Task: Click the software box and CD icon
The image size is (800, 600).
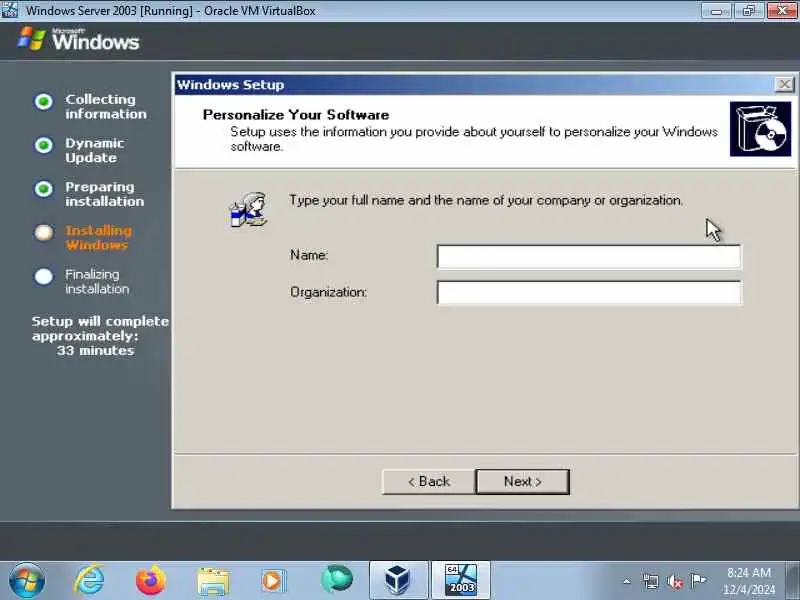Action: click(760, 129)
